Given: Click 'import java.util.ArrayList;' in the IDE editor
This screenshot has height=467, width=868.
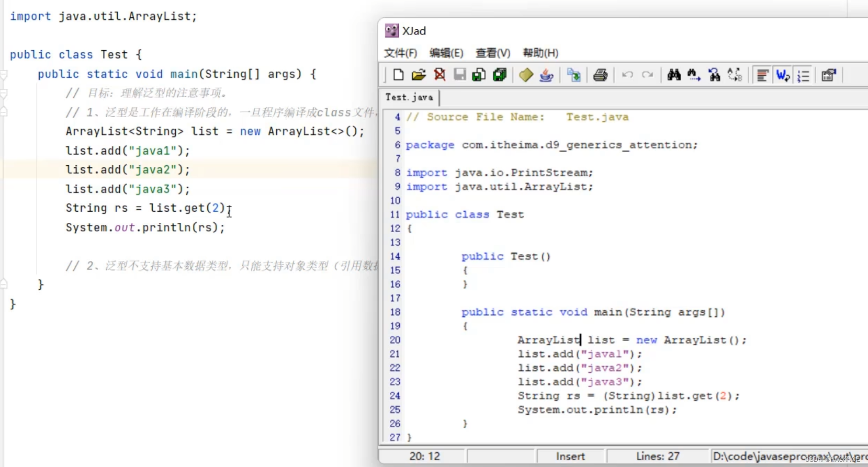Looking at the screenshot, I should 104,16.
